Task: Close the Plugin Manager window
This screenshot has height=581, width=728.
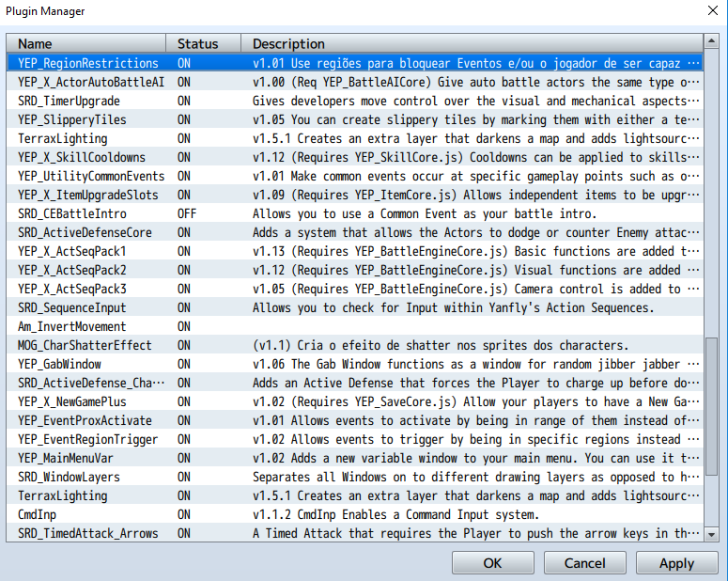Action: tap(713, 10)
